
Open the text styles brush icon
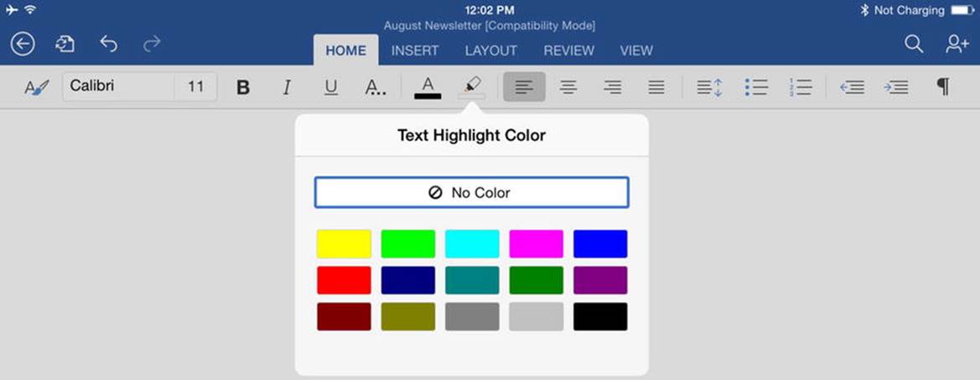[x=36, y=87]
